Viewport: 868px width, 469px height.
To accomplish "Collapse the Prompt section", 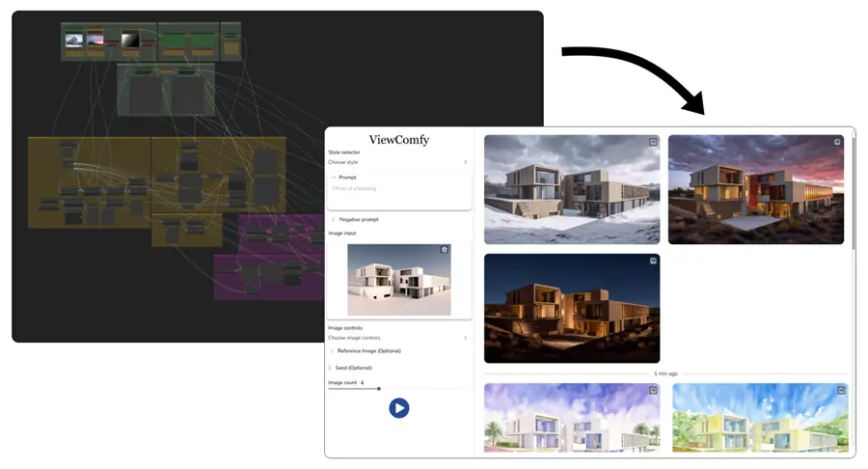I will coord(335,178).
